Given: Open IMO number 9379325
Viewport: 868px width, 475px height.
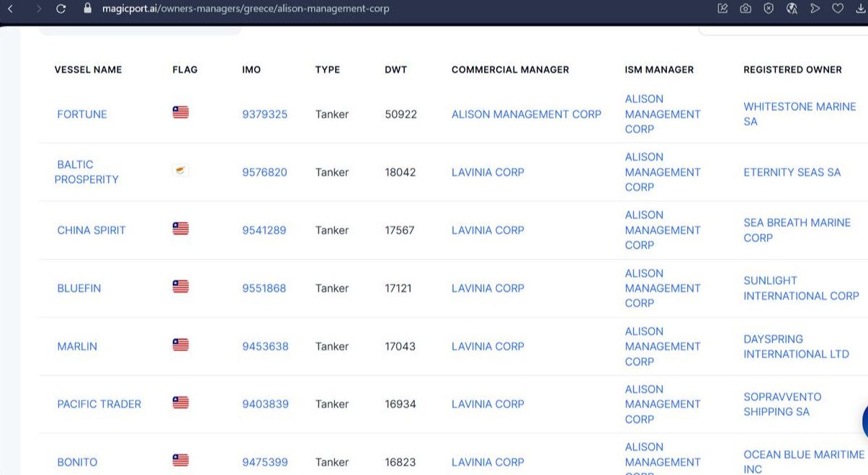Looking at the screenshot, I should coord(265,115).
